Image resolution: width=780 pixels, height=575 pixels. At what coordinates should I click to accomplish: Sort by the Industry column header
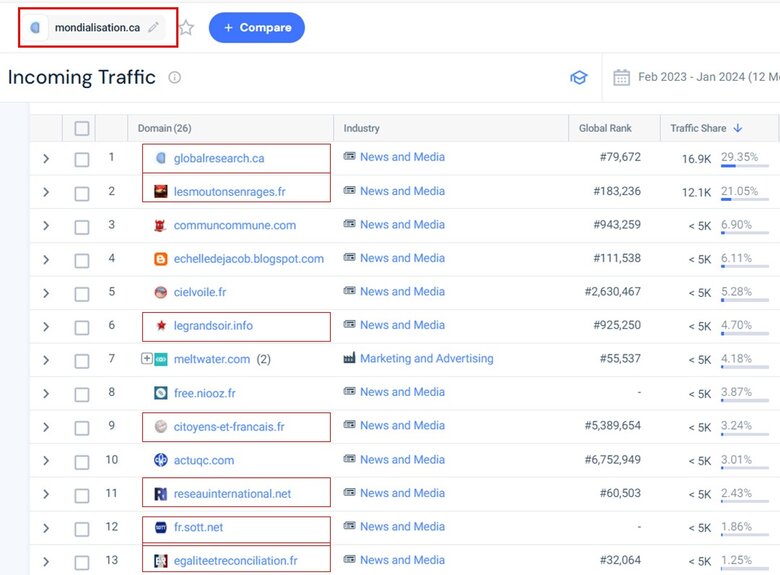(x=361, y=128)
